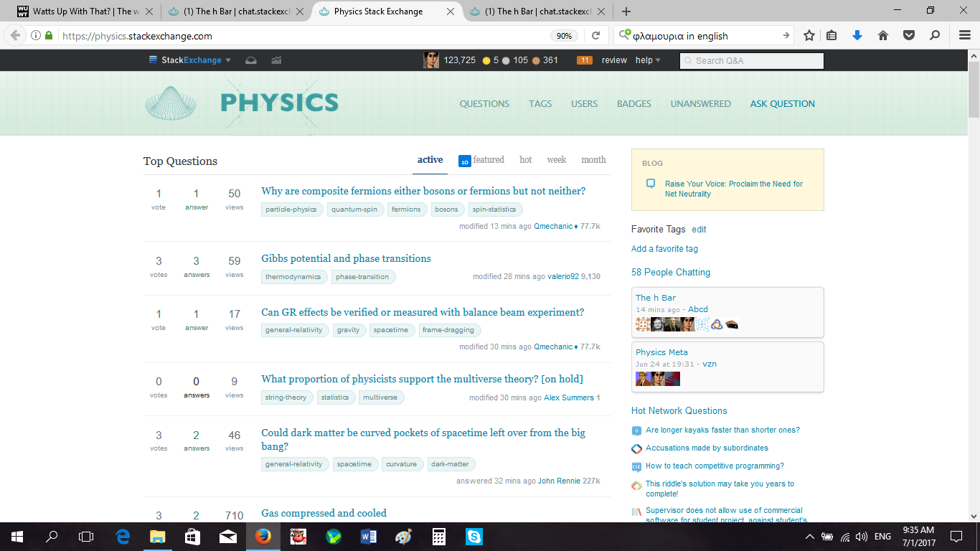
Task: Launch Microsoft Edge from taskbar
Action: click(123, 536)
